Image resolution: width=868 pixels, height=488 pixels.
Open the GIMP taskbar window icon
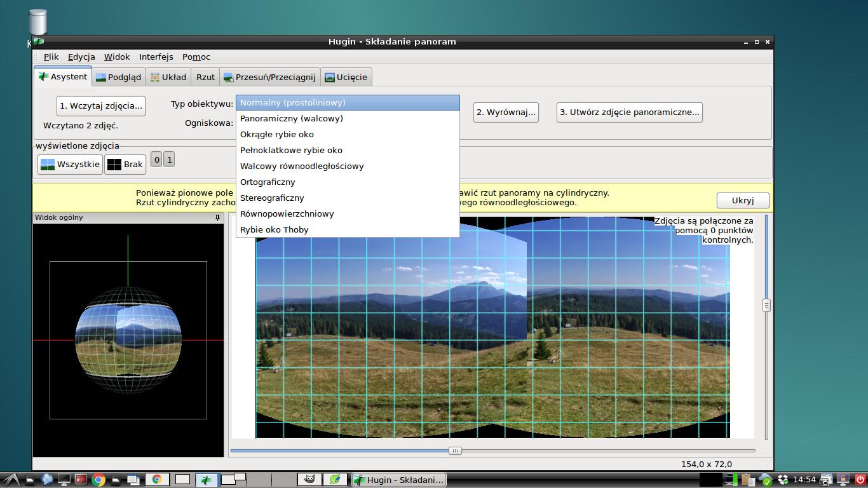[309, 480]
